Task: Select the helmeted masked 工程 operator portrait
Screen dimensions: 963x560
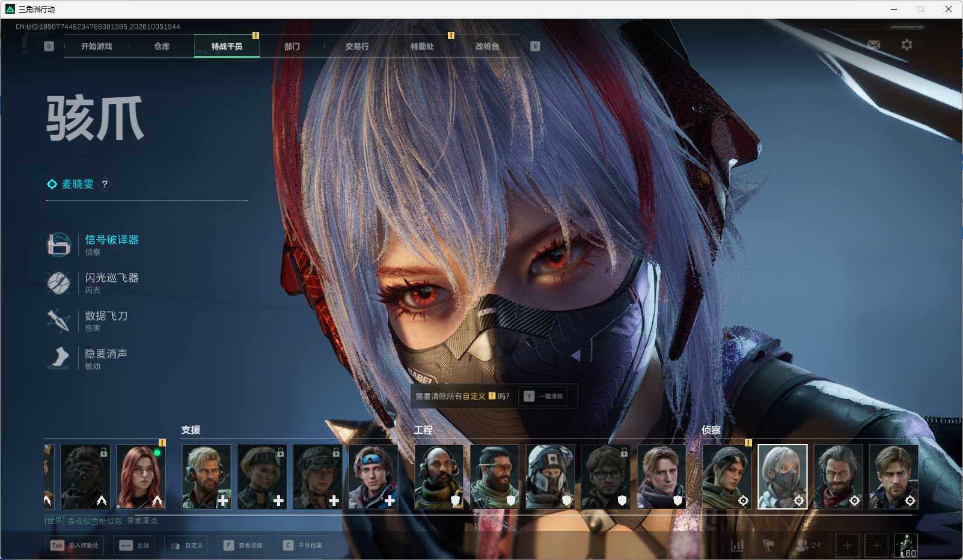Action: tap(550, 476)
